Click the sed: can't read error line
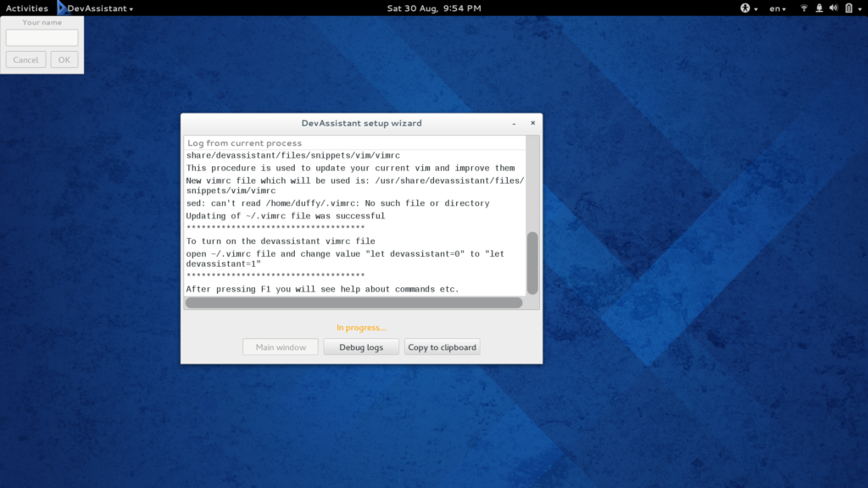The width and height of the screenshot is (868, 488). click(x=337, y=203)
